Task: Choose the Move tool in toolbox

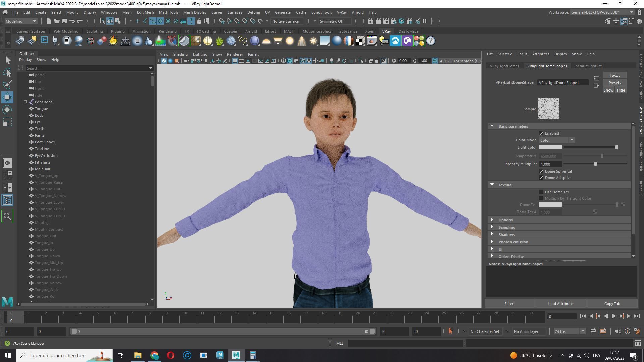Action: click(x=7, y=97)
